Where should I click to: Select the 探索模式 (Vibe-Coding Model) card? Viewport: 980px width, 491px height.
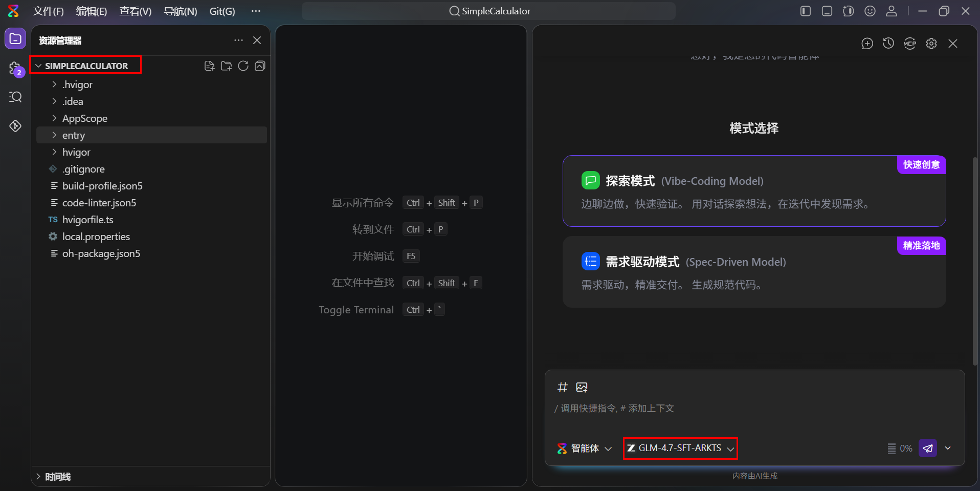(x=754, y=191)
